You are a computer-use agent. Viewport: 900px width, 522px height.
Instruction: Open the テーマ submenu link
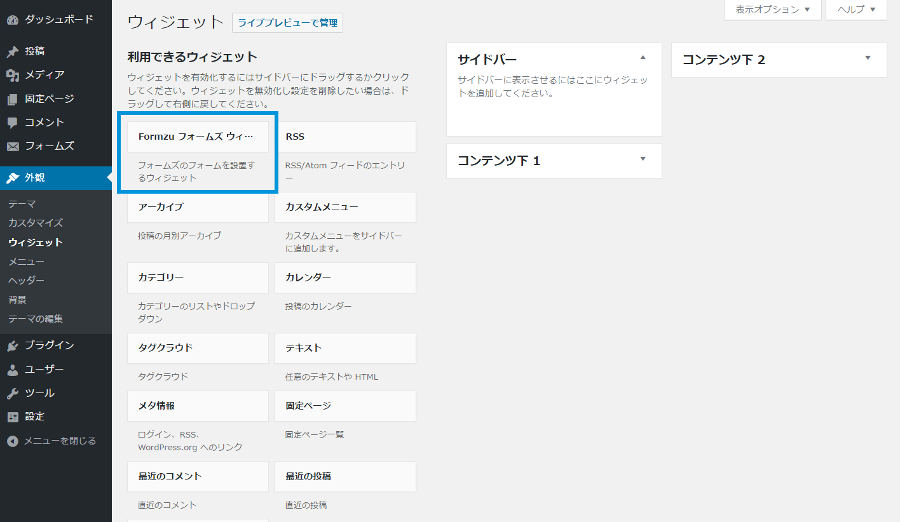22,204
